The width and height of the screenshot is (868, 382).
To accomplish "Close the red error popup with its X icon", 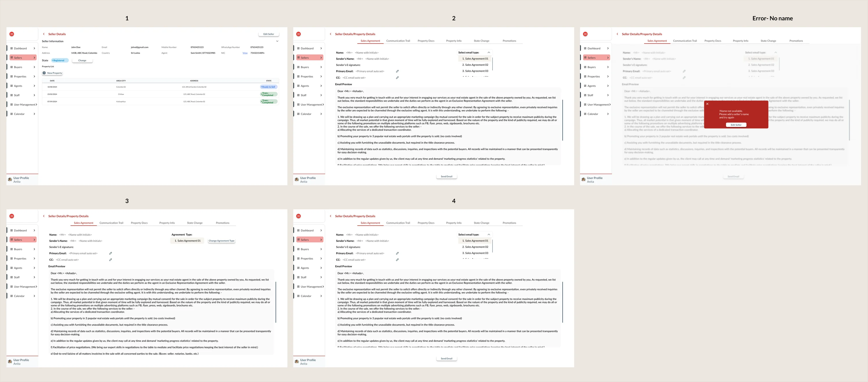I will [707, 104].
